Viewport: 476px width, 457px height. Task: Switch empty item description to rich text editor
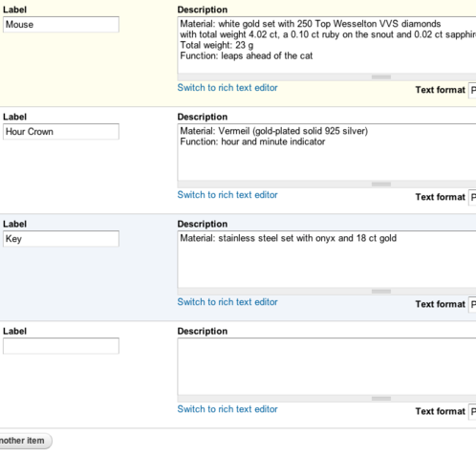point(227,409)
